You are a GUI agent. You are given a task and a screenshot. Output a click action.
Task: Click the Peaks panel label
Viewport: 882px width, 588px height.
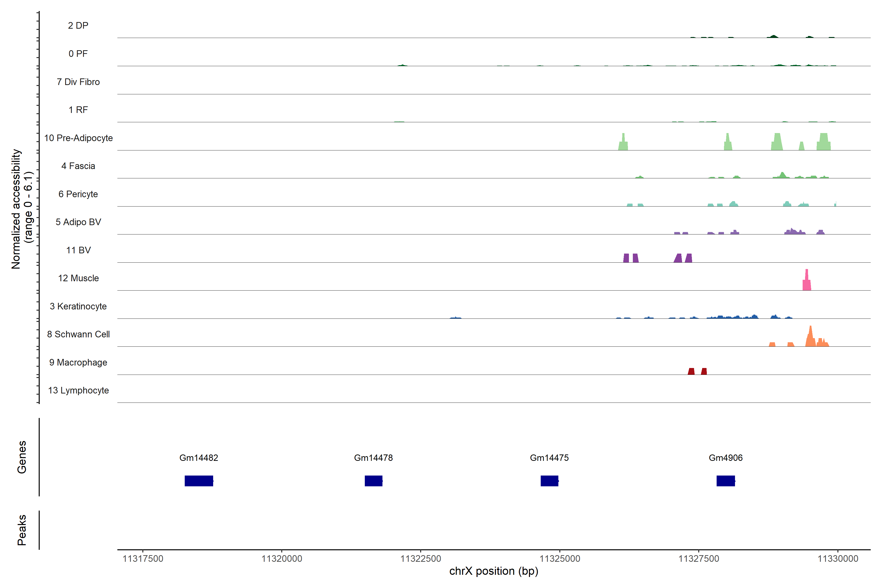tap(22, 530)
